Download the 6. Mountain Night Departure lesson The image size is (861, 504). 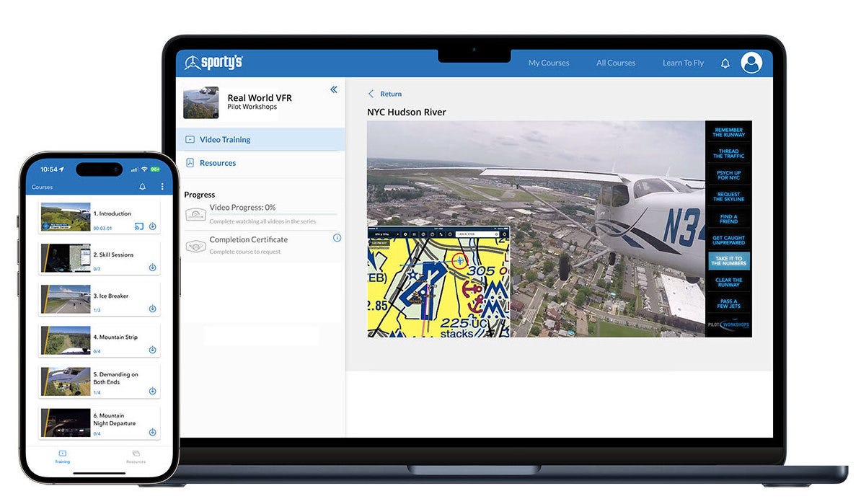click(153, 432)
